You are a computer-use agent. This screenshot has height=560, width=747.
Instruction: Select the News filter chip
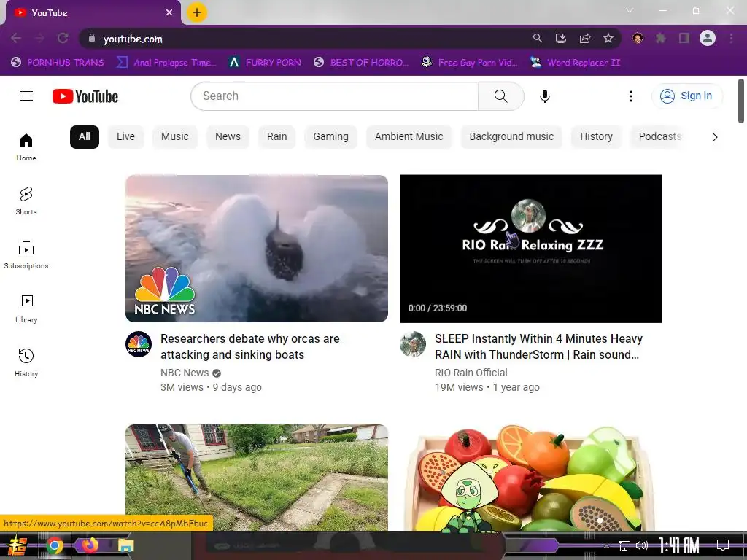[228, 137]
